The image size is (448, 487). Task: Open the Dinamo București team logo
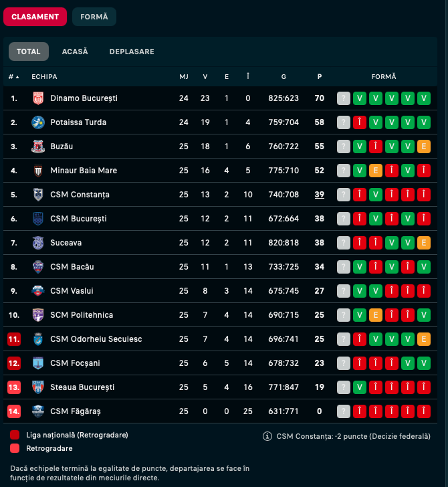[x=38, y=98]
